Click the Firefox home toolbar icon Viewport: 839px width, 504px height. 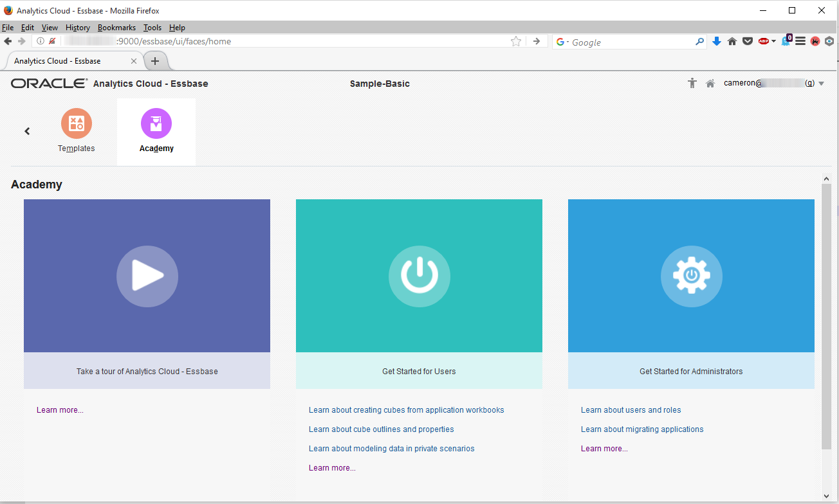coord(732,41)
